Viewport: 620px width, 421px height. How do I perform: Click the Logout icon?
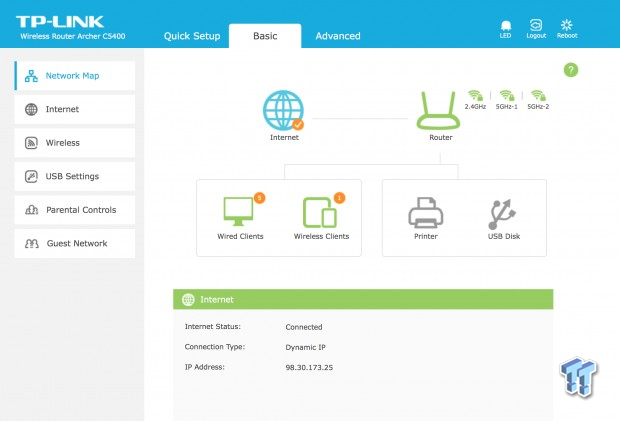pyautogui.click(x=536, y=25)
